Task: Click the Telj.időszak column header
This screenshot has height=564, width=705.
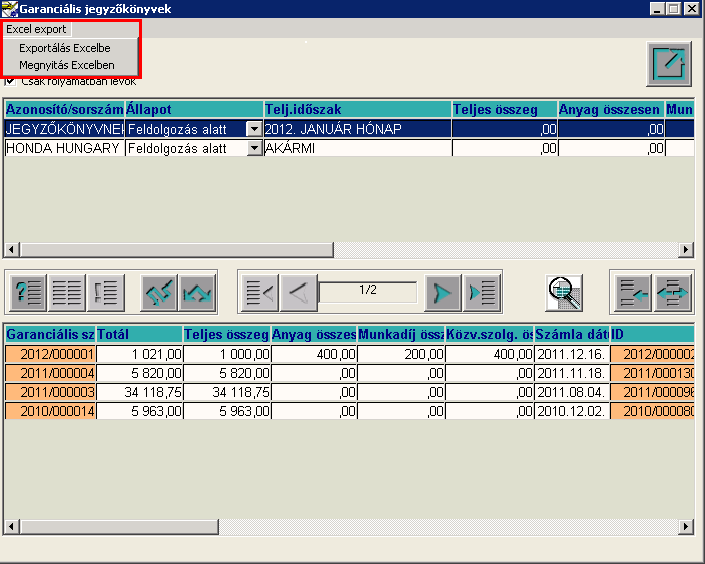Action: click(357, 109)
